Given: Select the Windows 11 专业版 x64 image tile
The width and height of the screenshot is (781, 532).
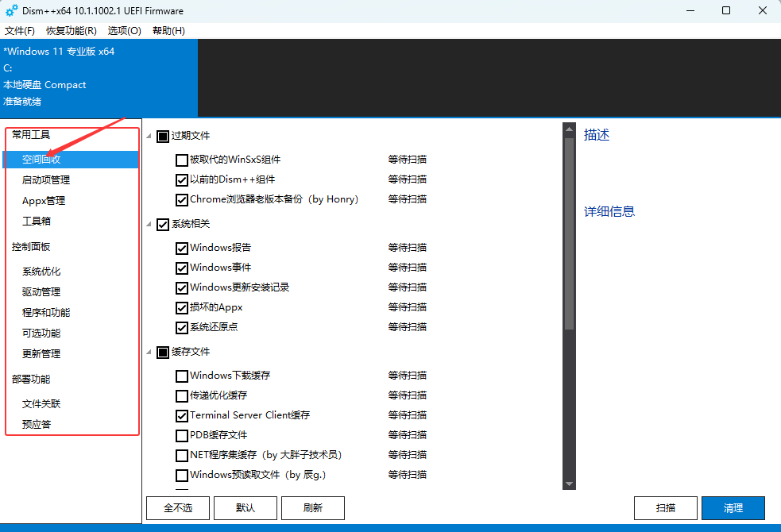Looking at the screenshot, I should (x=99, y=78).
